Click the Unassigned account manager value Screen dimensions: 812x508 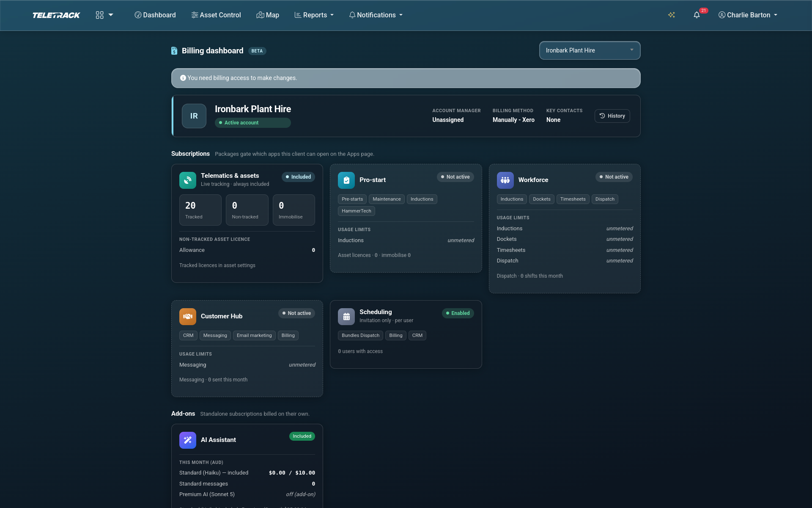point(448,120)
